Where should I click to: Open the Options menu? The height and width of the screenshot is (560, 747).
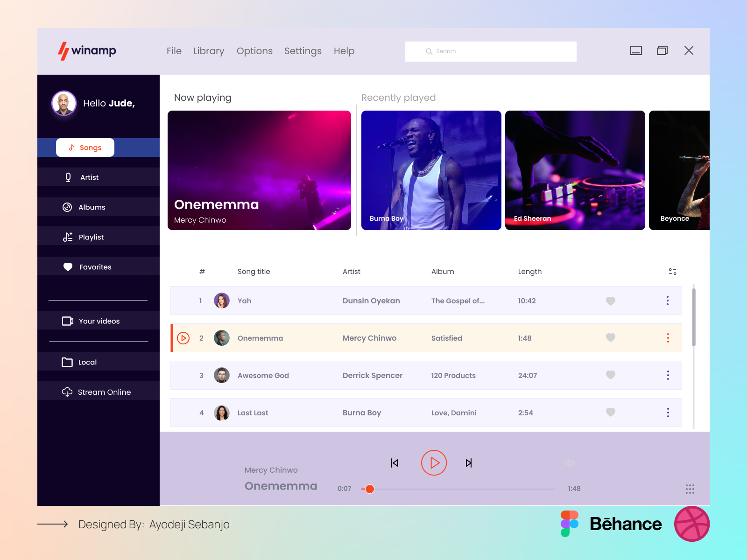click(x=254, y=51)
